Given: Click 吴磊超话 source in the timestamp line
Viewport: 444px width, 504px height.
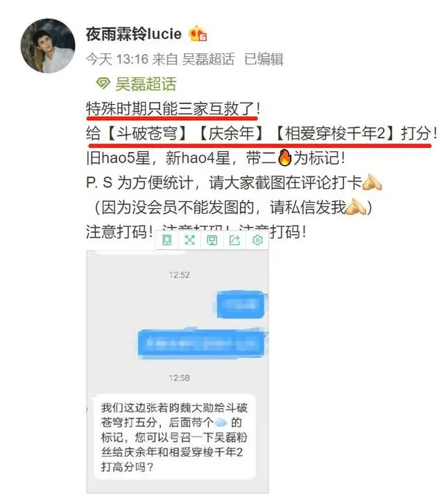Looking at the screenshot, I should point(208,59).
